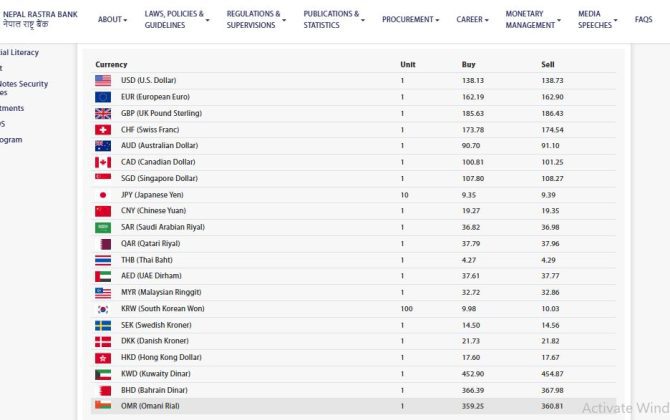Screen dimensions: 670x420
Task: Click the Kuwaity Dinar flag icon
Action: 103,374
